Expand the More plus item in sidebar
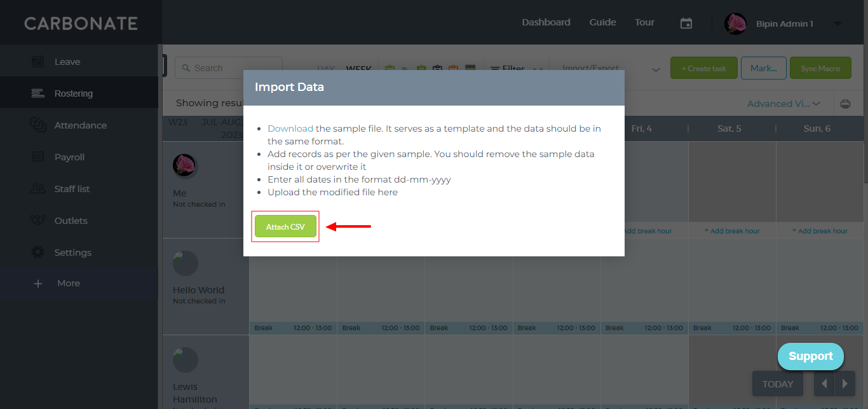Screen dimensions: 868x409 pyautogui.click(x=38, y=284)
